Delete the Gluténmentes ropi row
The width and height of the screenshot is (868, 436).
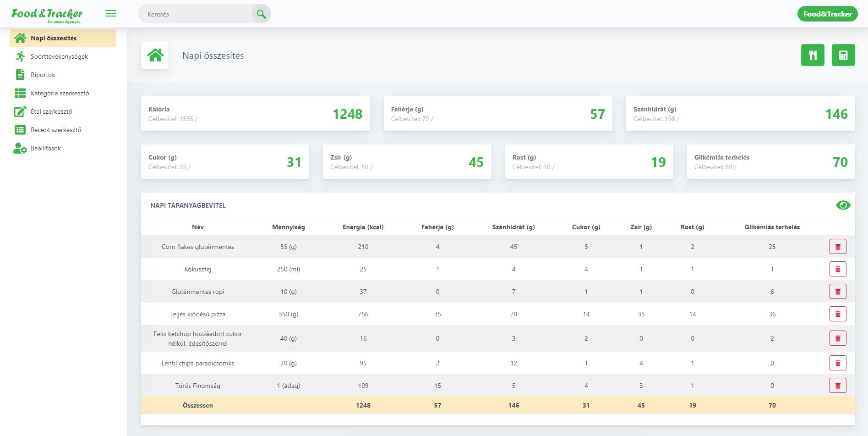[x=838, y=292]
